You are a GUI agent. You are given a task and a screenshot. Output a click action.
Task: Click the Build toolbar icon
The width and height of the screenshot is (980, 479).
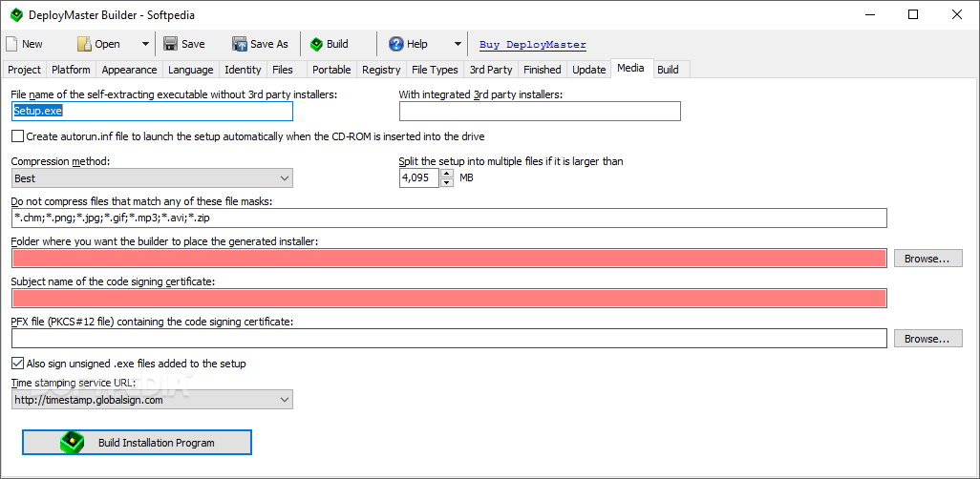point(317,44)
